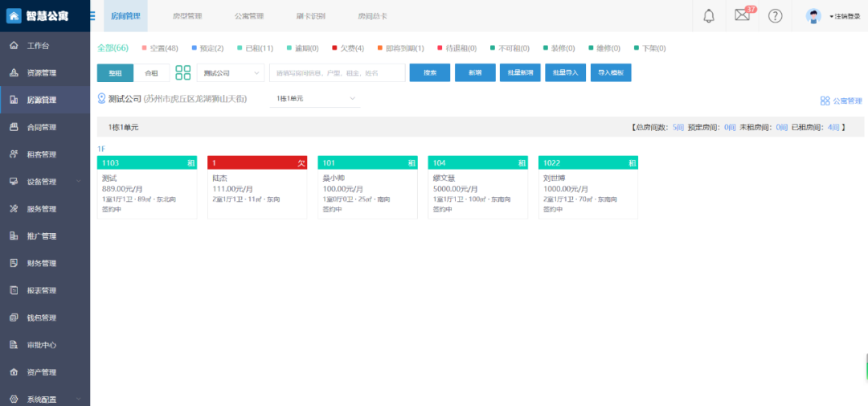Switch to the 合租 rental mode

pyautogui.click(x=152, y=72)
